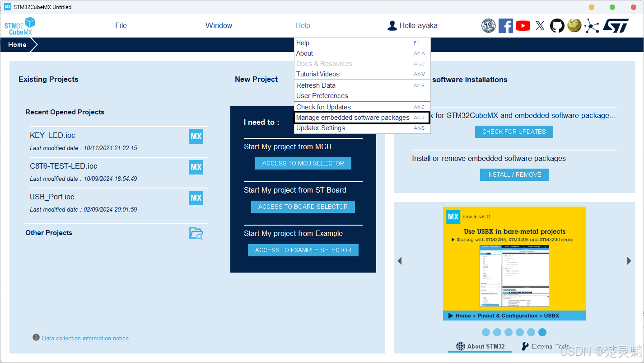Browse other projects with folder search icon
The width and height of the screenshot is (644, 363).
(196, 233)
